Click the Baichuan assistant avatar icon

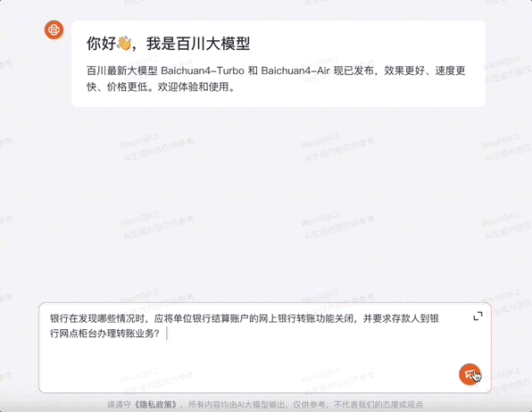[54, 29]
